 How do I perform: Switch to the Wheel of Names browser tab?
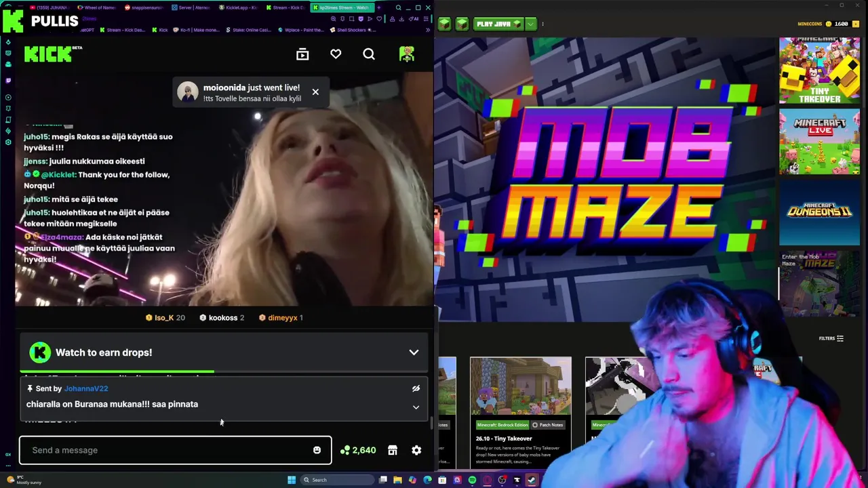97,7
